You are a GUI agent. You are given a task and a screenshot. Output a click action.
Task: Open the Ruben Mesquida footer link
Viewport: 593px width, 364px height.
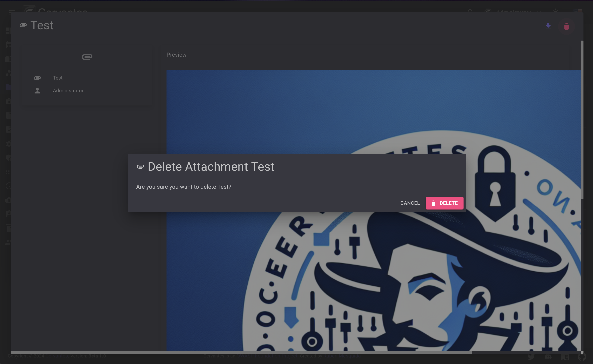[342, 356]
